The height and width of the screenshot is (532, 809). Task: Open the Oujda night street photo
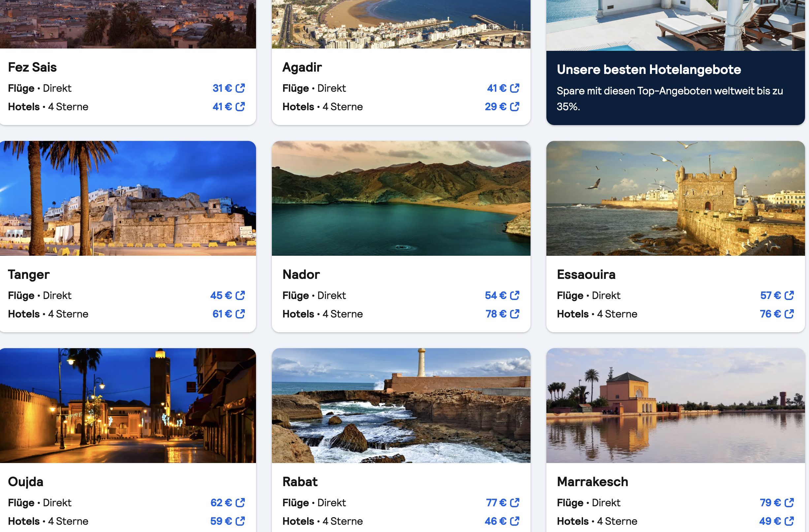(x=128, y=405)
